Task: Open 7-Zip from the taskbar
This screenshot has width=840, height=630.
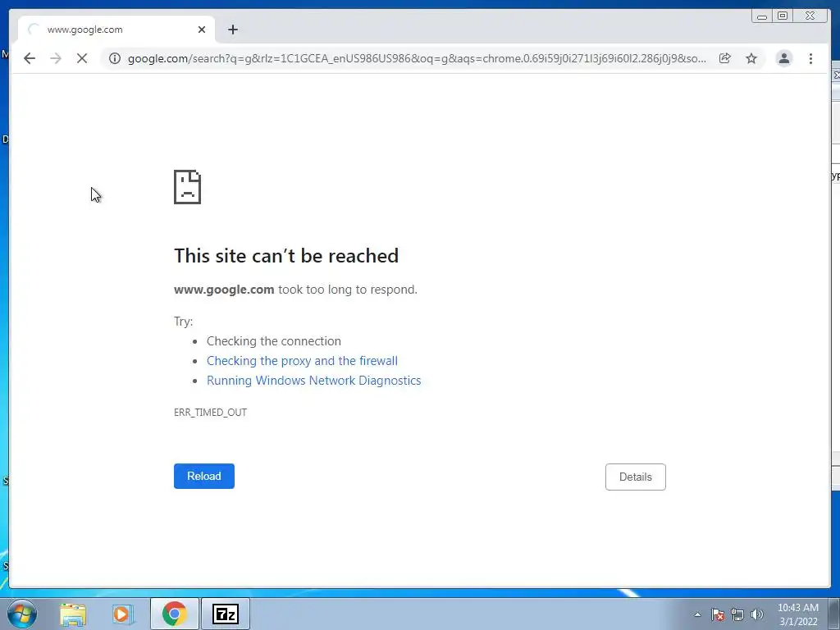Action: tap(226, 614)
